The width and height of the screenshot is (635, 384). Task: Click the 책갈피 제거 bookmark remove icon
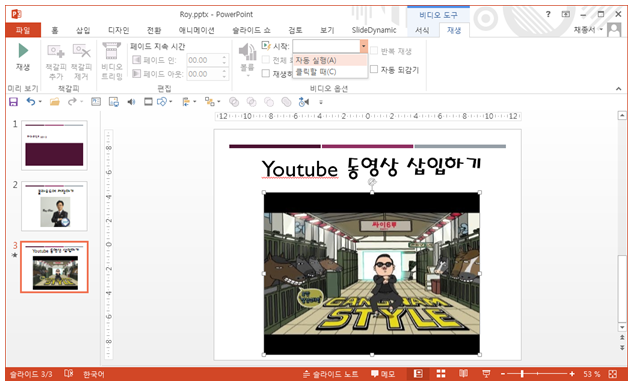[x=81, y=51]
